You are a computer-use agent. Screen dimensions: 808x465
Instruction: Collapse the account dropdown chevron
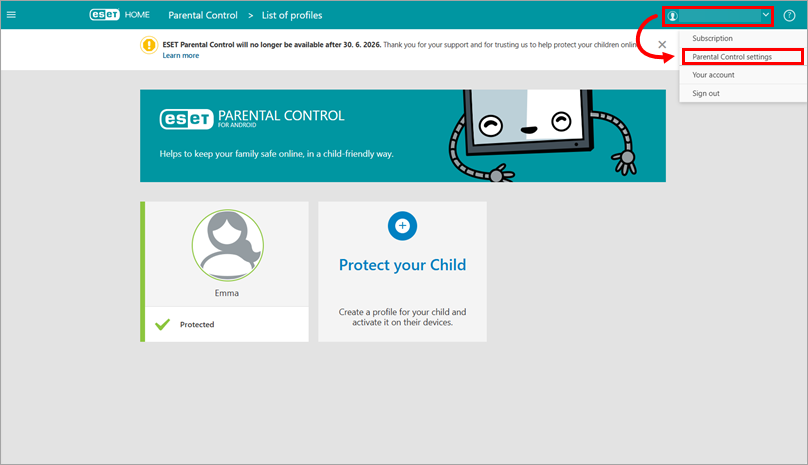(766, 16)
